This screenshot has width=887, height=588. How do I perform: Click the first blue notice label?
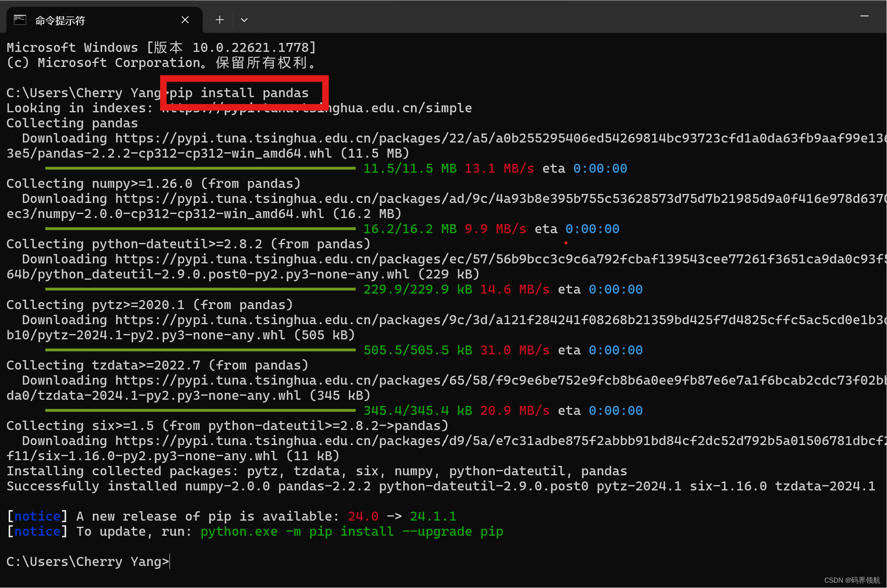pyautogui.click(x=37, y=517)
